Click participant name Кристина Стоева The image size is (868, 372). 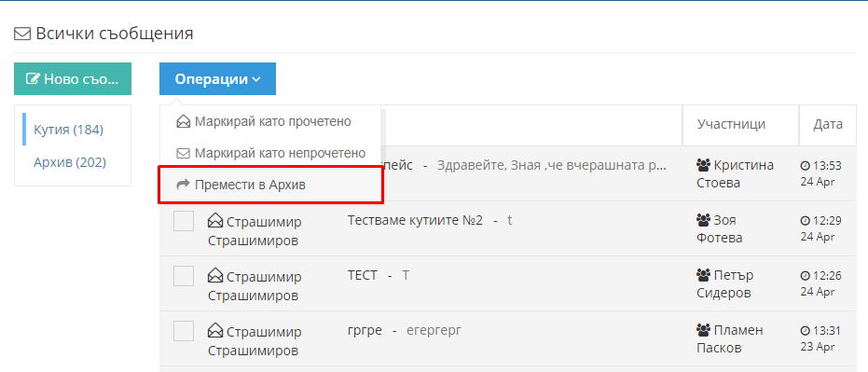coord(735,173)
